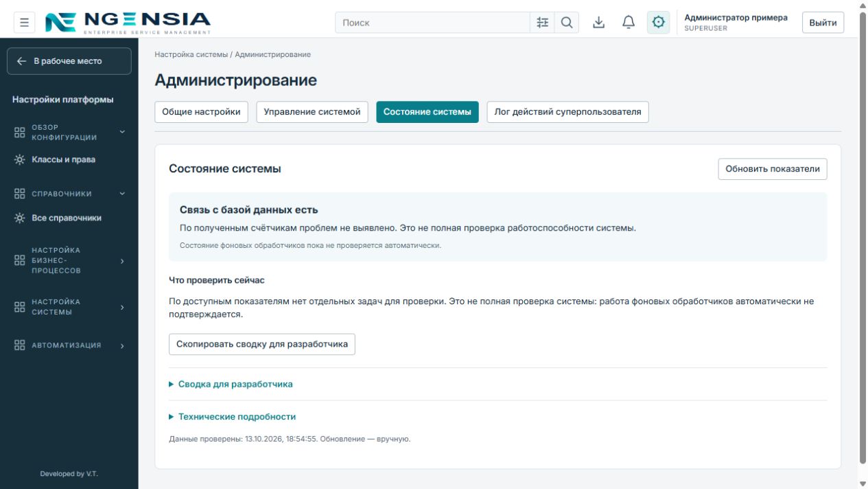
Task: Click the SUPERUSER role label
Action: (706, 29)
